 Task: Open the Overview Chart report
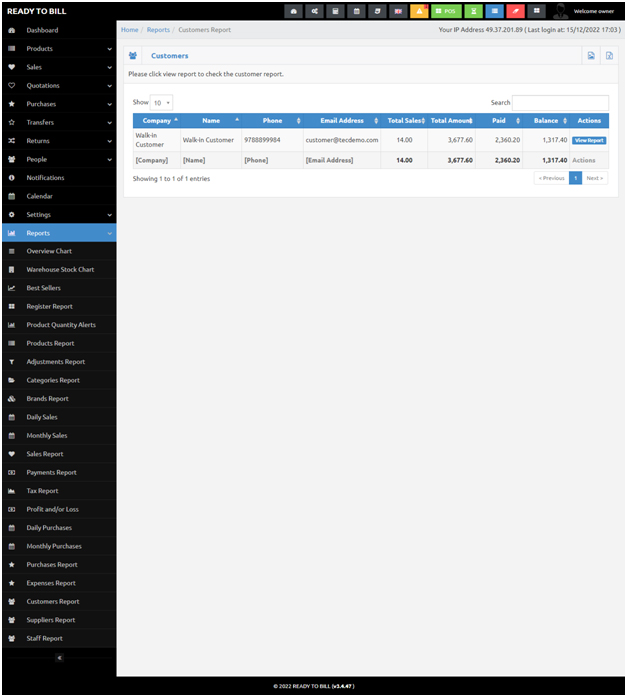(x=59, y=251)
